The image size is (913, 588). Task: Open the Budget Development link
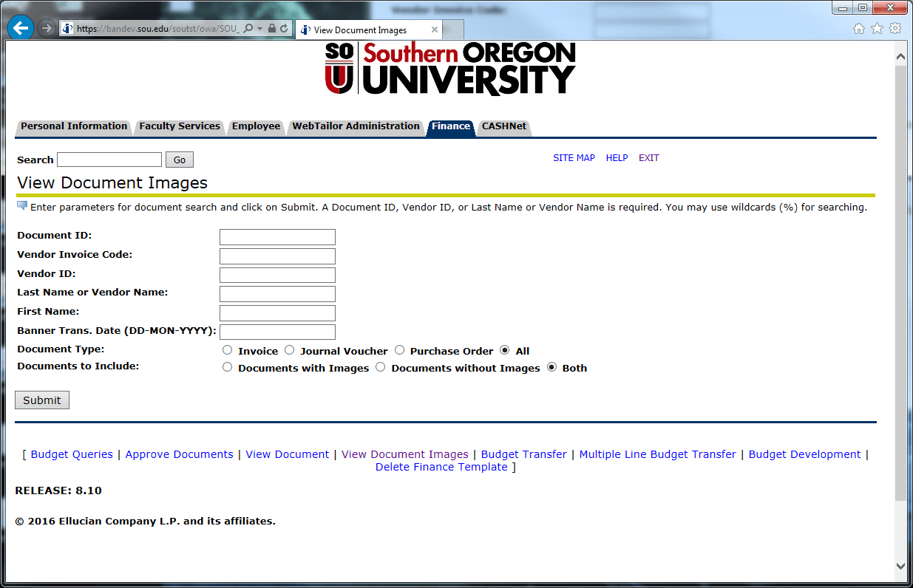(x=805, y=454)
